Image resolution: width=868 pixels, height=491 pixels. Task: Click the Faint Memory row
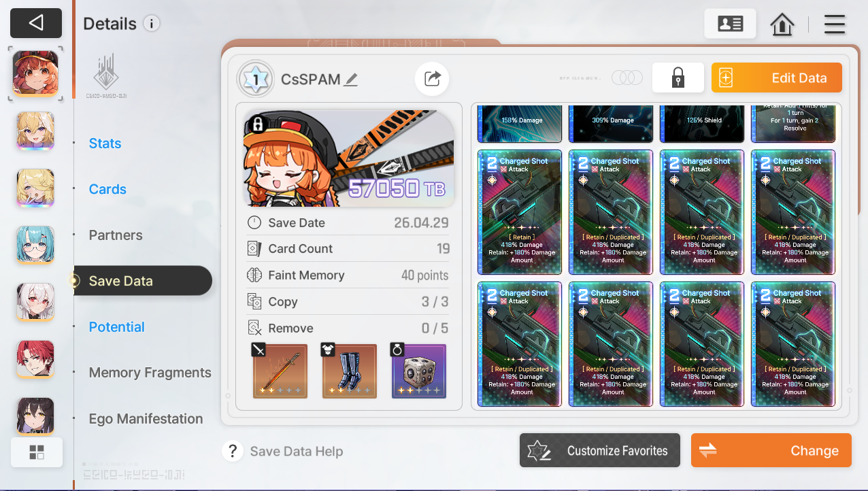pos(348,275)
